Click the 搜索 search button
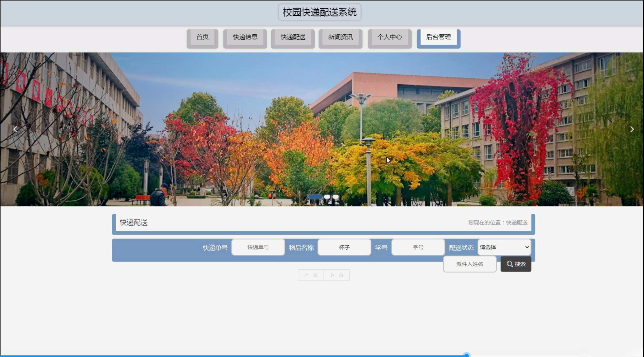 coord(516,264)
